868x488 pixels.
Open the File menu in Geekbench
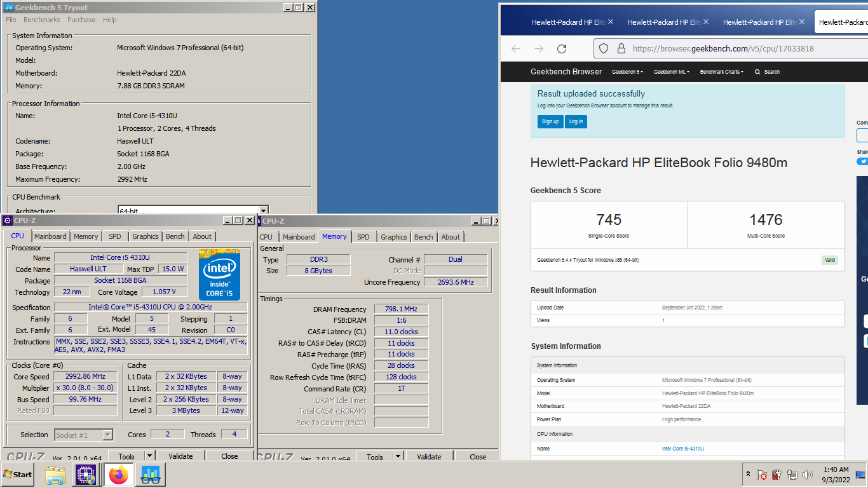[x=11, y=20]
